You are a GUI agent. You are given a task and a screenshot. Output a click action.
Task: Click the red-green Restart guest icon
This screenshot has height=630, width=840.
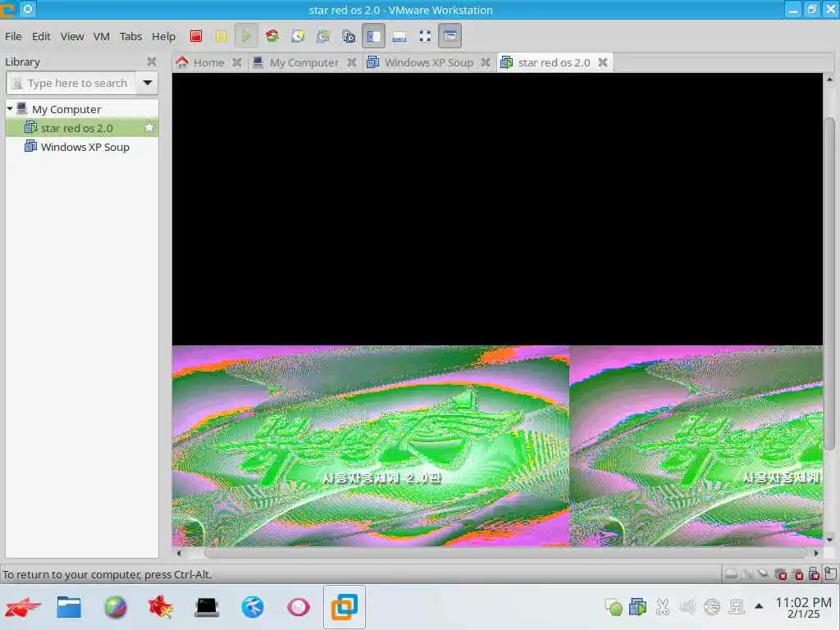[x=272, y=36]
